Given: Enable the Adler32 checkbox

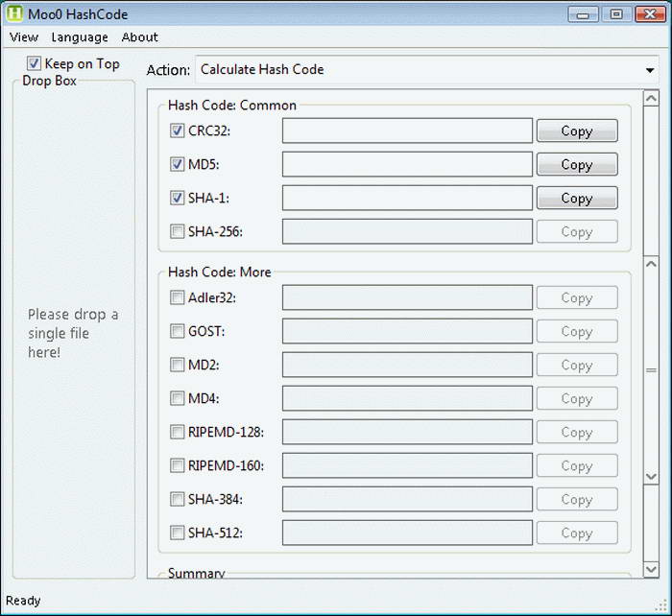Looking at the screenshot, I should tap(177, 297).
